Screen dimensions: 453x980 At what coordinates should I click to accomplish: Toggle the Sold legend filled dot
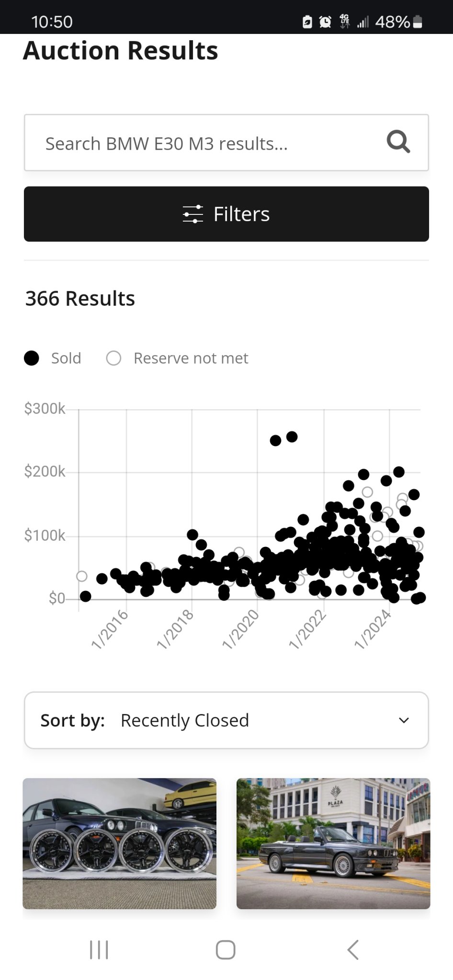[x=32, y=358]
